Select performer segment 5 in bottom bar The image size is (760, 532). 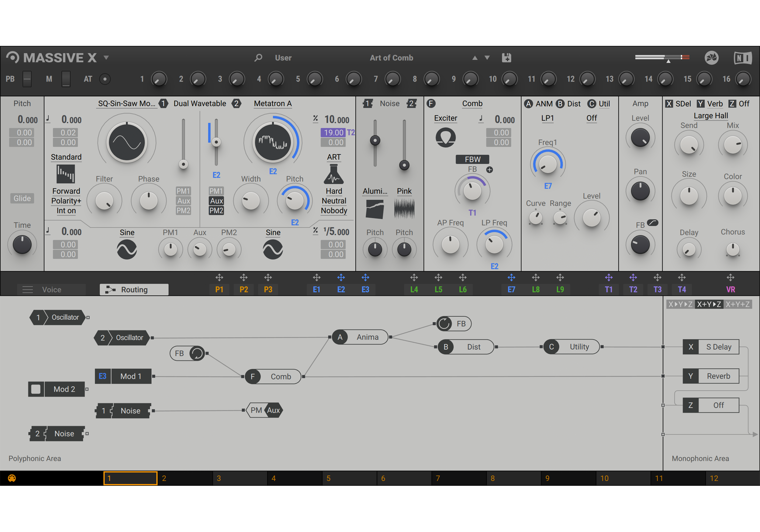[x=349, y=478]
